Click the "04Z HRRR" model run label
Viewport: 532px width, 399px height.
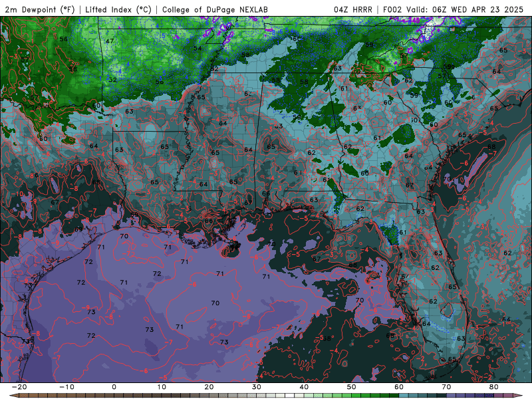(x=353, y=9)
